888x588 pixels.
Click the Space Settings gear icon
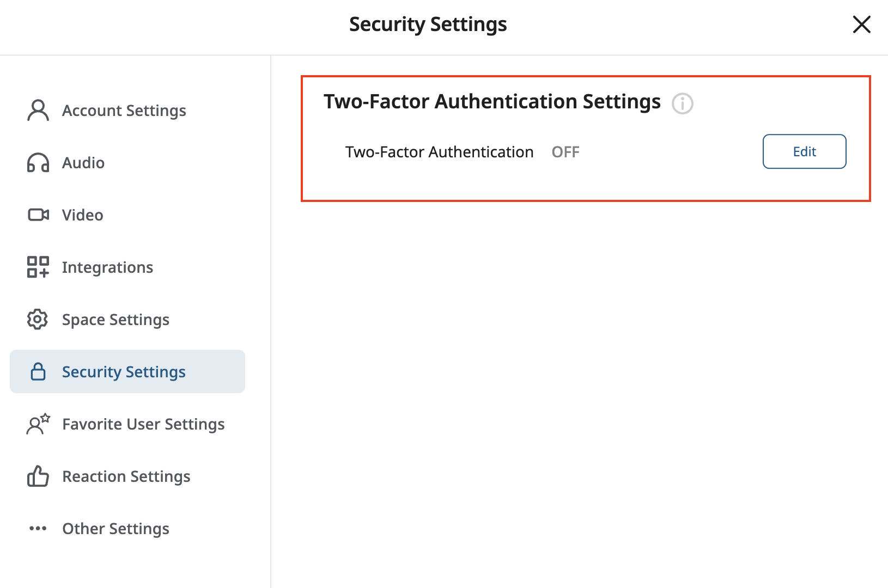[38, 320]
